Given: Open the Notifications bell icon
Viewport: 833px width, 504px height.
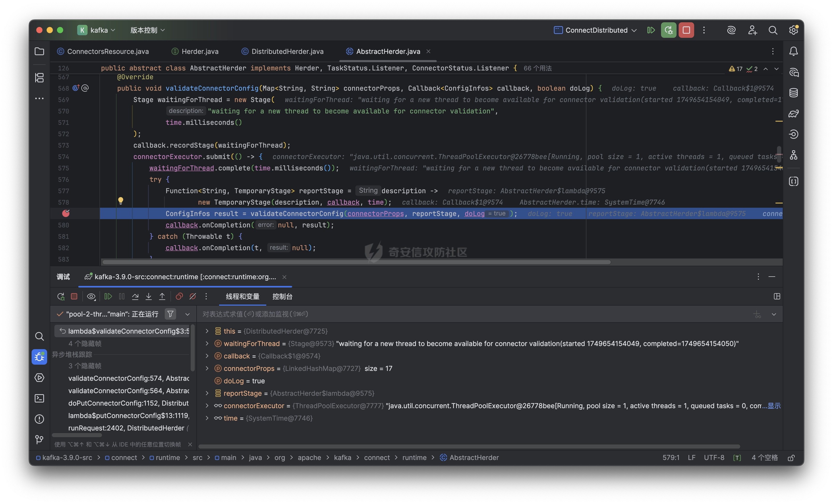Looking at the screenshot, I should coord(793,51).
